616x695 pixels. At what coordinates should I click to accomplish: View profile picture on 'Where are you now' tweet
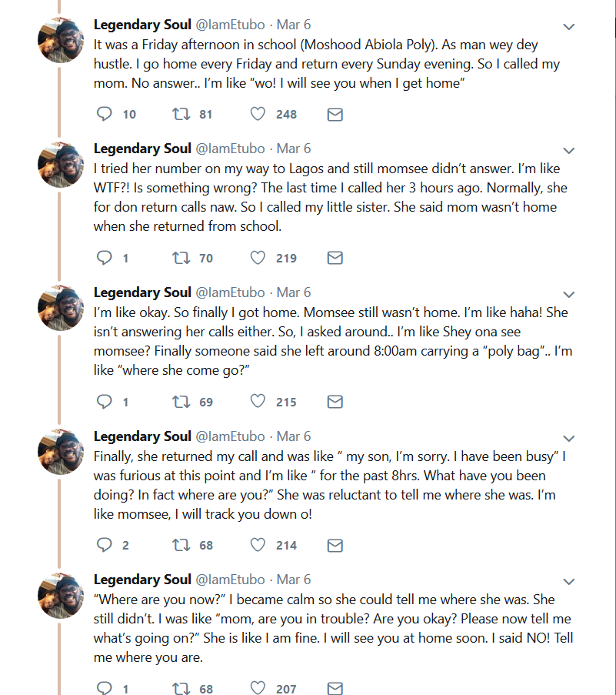(x=61, y=595)
